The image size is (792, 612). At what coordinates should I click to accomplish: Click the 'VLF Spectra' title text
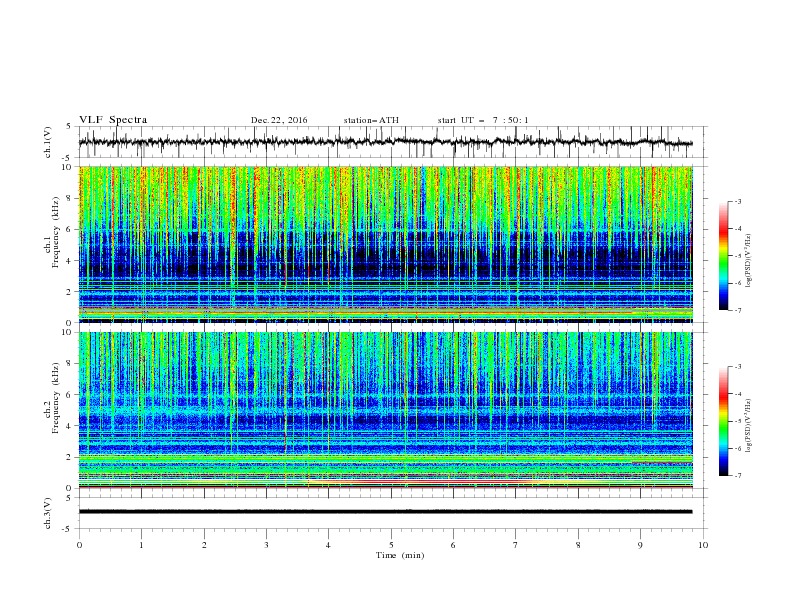tap(113, 120)
